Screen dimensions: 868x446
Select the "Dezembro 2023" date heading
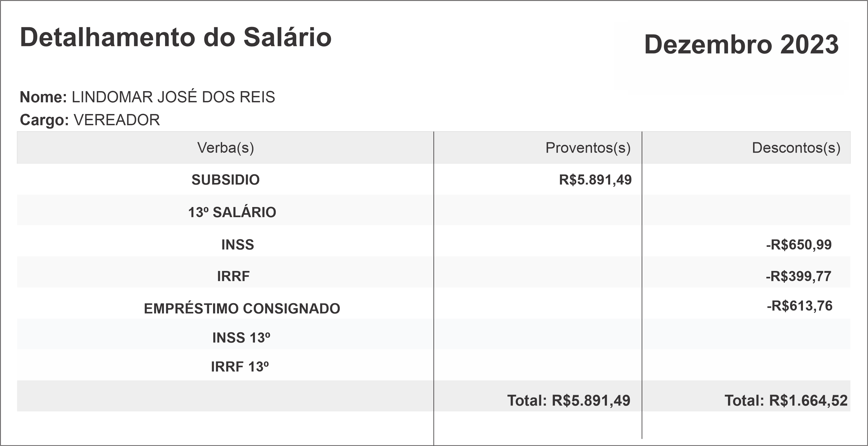741,44
